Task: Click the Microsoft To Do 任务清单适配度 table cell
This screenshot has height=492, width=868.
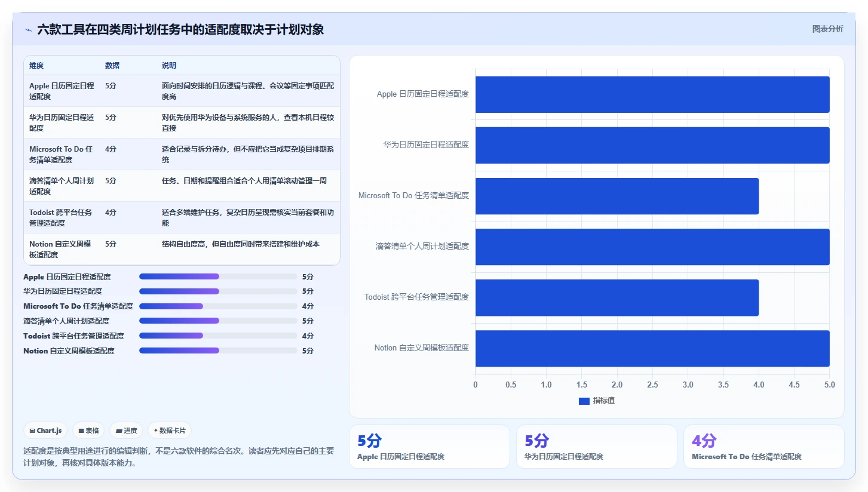Action: (x=62, y=154)
